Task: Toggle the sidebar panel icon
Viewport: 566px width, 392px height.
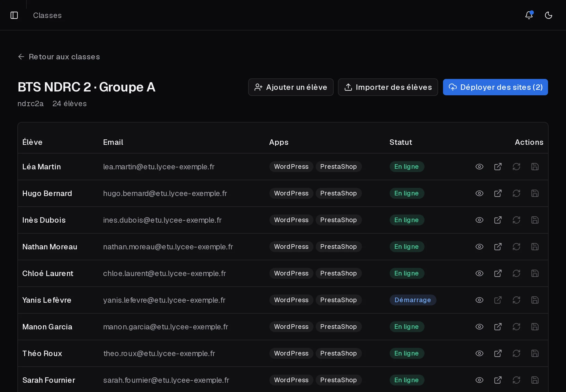Action: pos(14,15)
